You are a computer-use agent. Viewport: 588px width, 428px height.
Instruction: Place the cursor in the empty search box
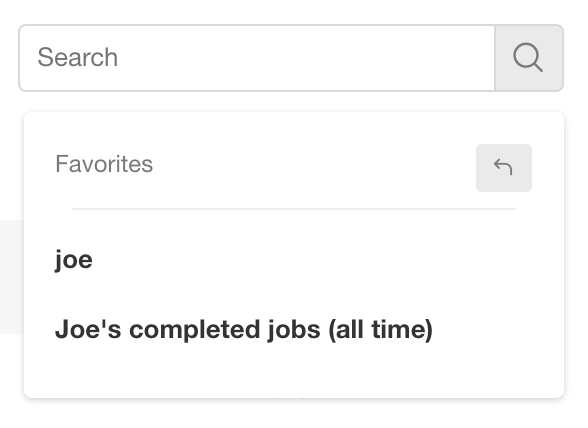pos(257,58)
